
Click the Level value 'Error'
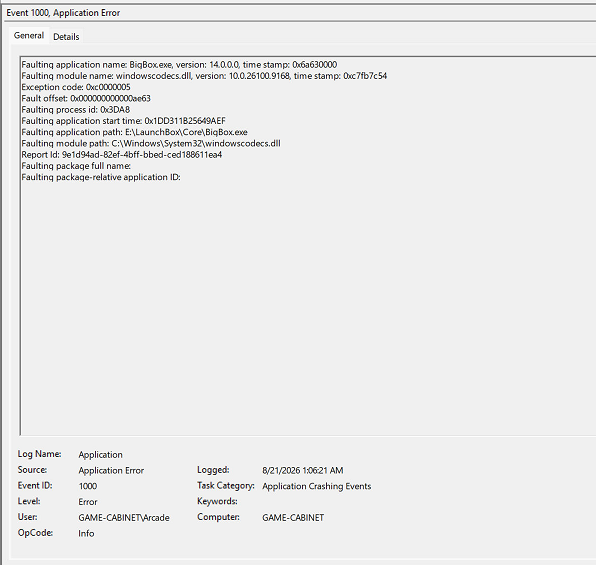click(88, 502)
